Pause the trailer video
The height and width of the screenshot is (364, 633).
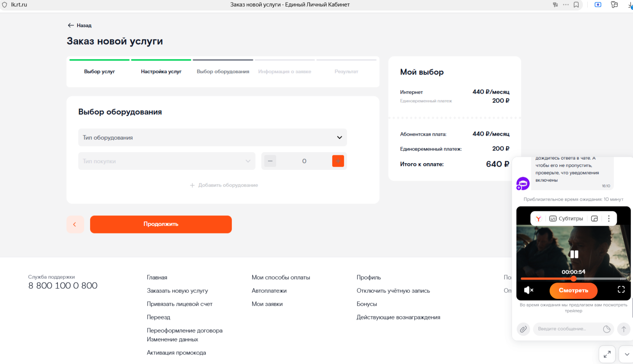click(x=574, y=254)
